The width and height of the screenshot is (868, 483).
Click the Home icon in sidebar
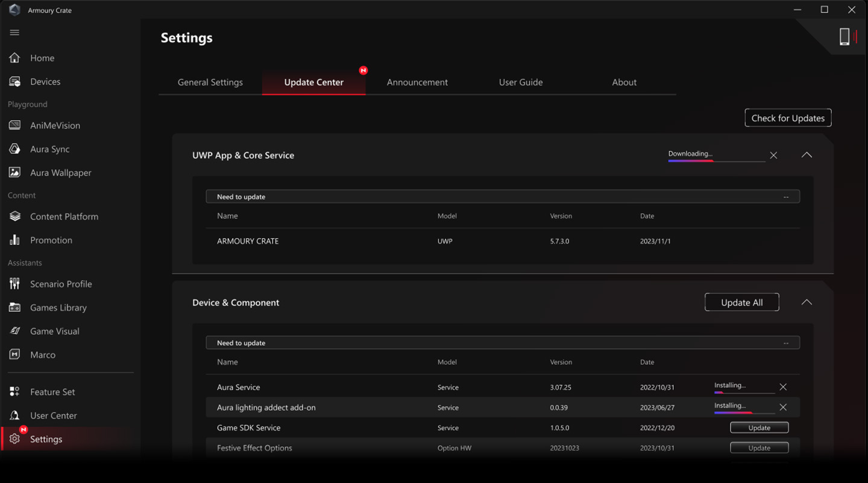click(x=14, y=58)
